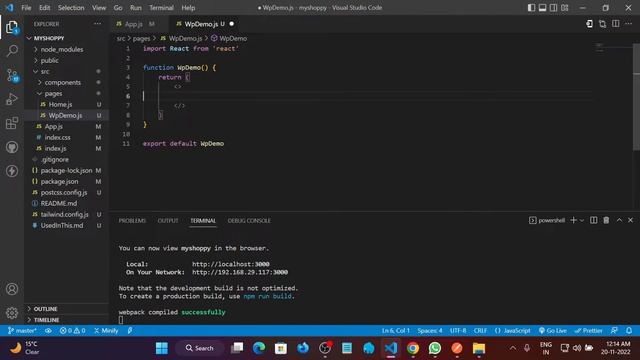Maximize panel size with chevron up
This screenshot has width=640, height=360.
click(619, 220)
